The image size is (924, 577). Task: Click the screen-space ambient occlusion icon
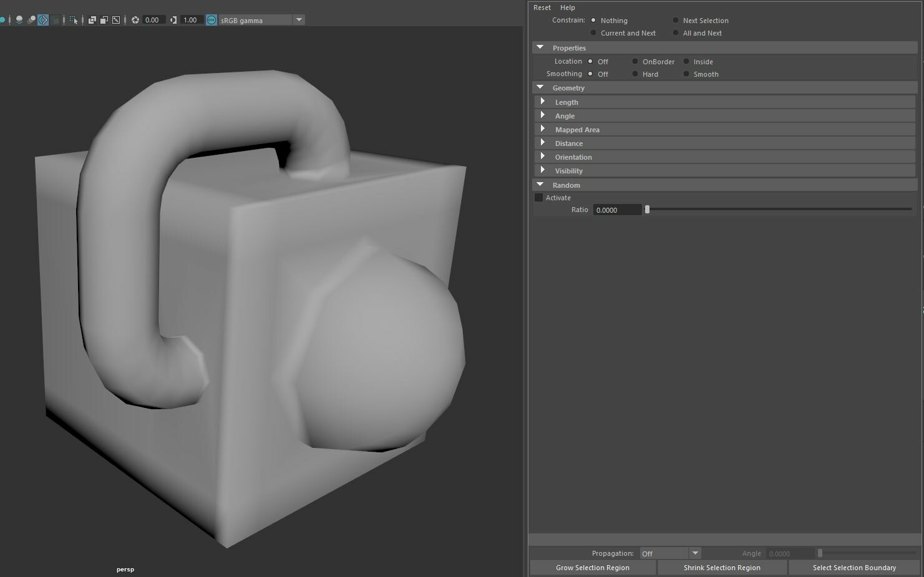point(43,19)
